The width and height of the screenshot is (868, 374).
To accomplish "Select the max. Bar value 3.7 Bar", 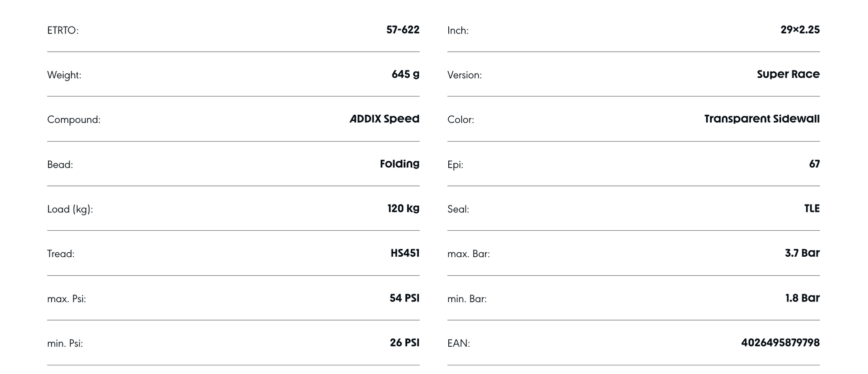I will pos(802,253).
